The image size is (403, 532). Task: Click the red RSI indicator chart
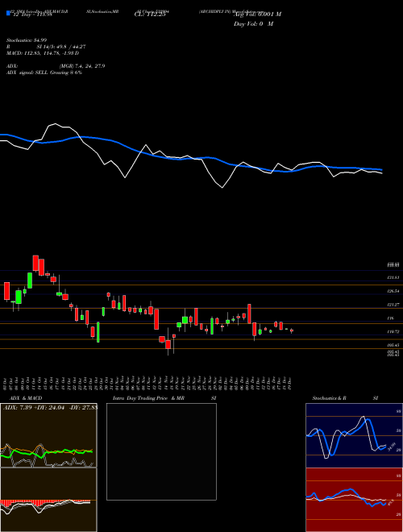[354, 500]
